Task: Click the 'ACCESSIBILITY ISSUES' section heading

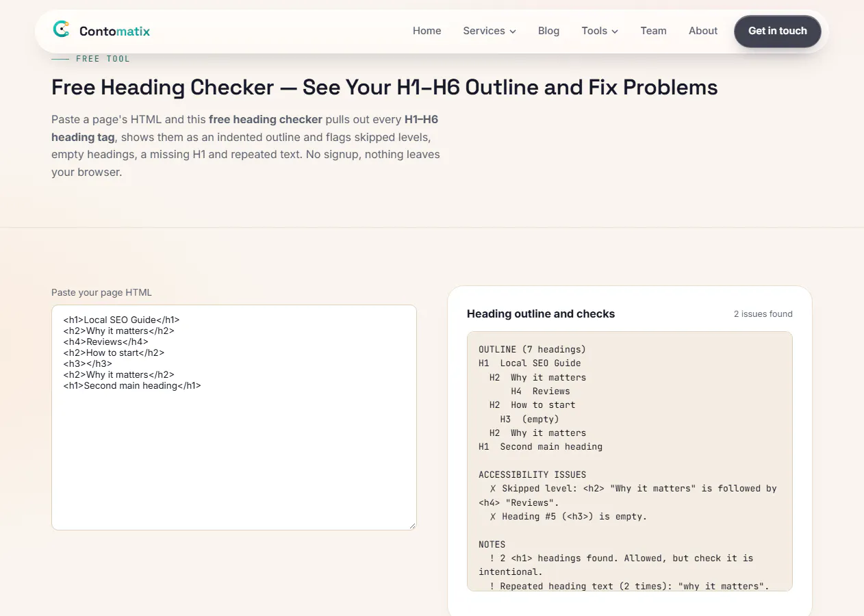Action: pyautogui.click(x=533, y=474)
